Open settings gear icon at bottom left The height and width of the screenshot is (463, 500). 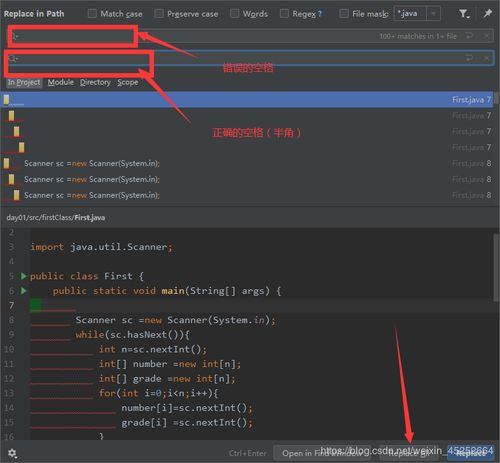[12, 453]
